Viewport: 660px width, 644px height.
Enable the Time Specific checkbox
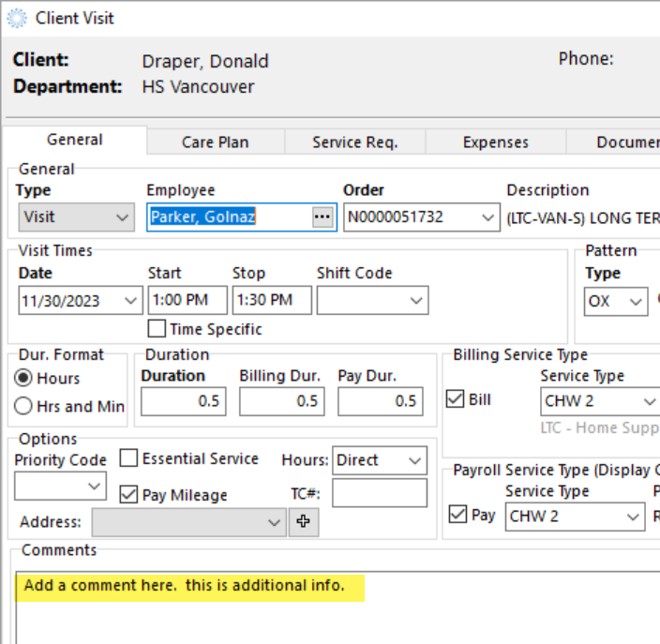pyautogui.click(x=157, y=329)
